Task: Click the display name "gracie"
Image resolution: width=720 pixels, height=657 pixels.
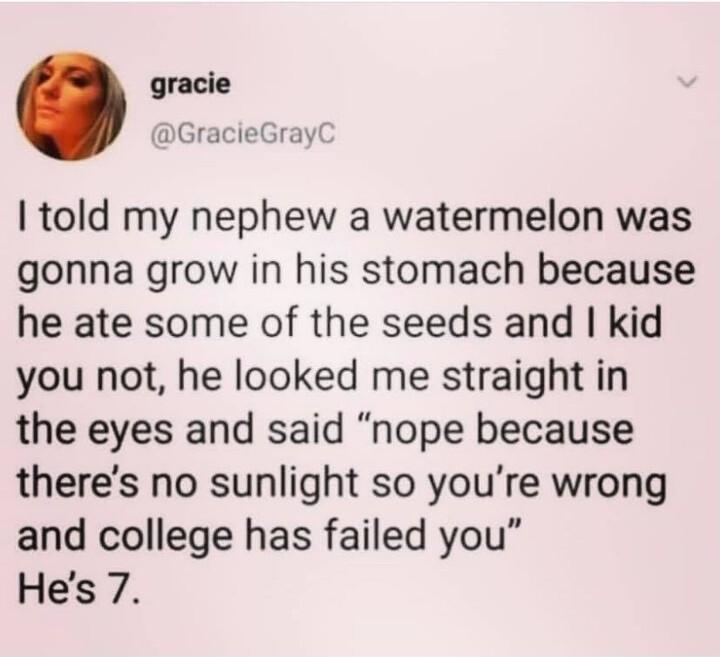Action: coord(190,85)
